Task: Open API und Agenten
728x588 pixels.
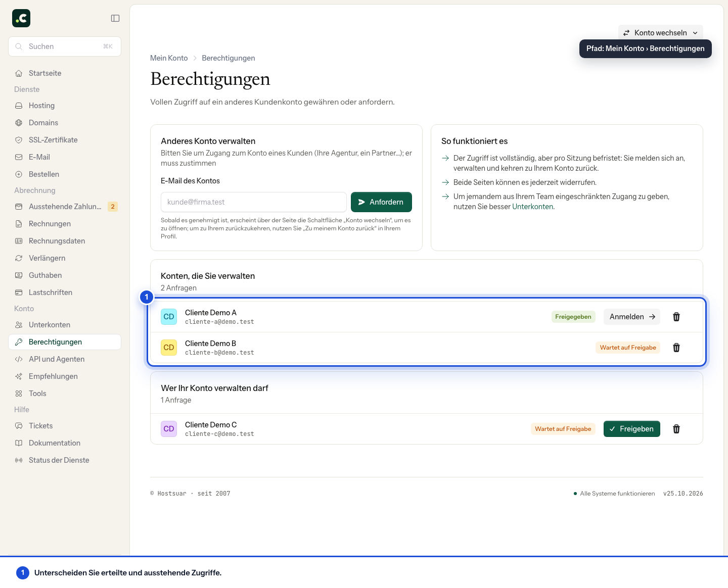Action: pos(65,359)
